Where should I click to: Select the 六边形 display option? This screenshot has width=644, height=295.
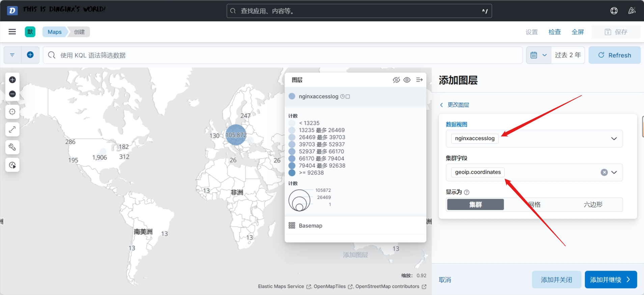coord(593,205)
